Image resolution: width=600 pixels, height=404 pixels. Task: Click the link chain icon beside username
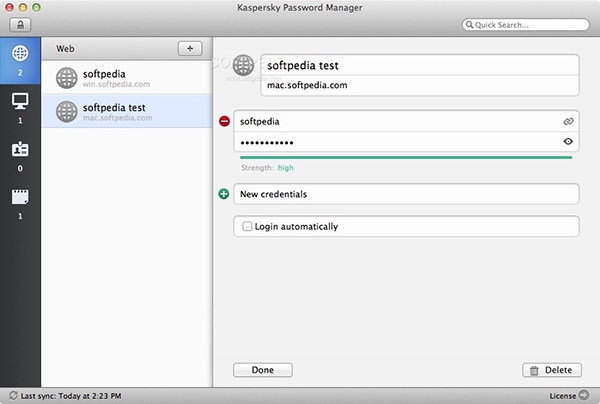568,121
